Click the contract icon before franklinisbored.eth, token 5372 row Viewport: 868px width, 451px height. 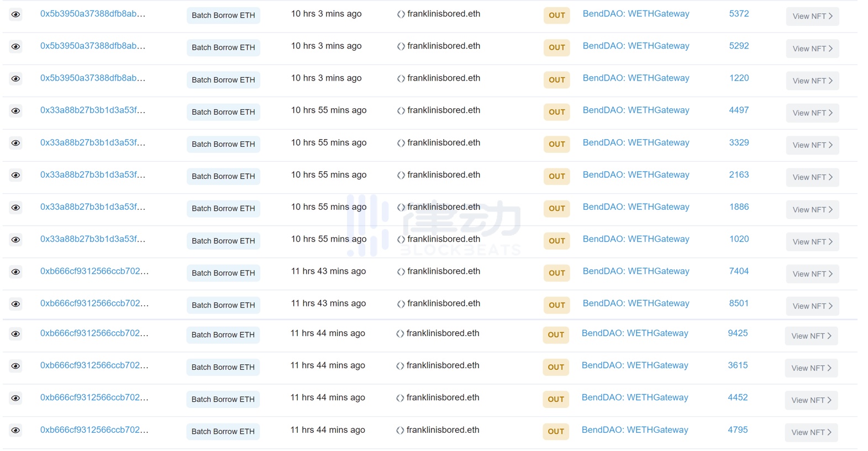401,14
